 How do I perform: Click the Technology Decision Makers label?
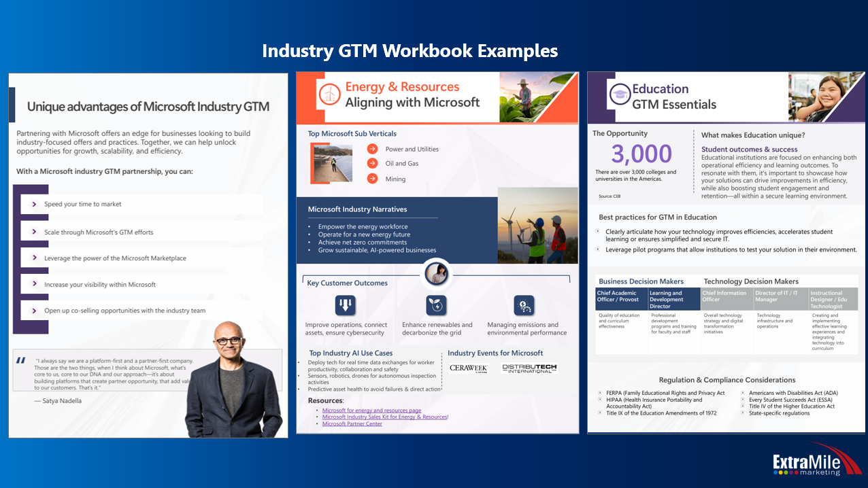(x=751, y=281)
